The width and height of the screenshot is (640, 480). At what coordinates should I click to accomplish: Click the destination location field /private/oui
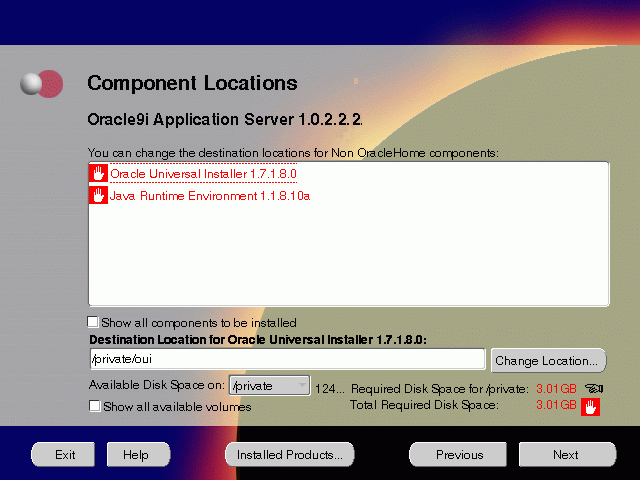pos(287,359)
